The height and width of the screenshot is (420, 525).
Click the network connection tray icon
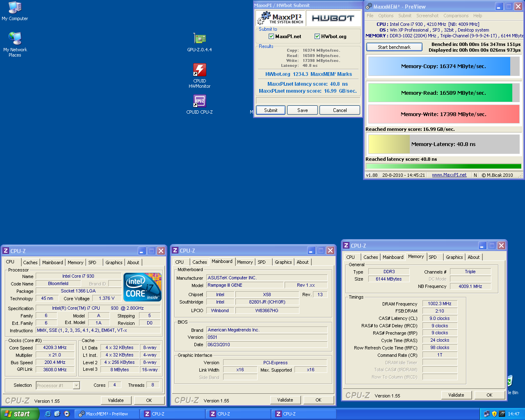(x=486, y=414)
